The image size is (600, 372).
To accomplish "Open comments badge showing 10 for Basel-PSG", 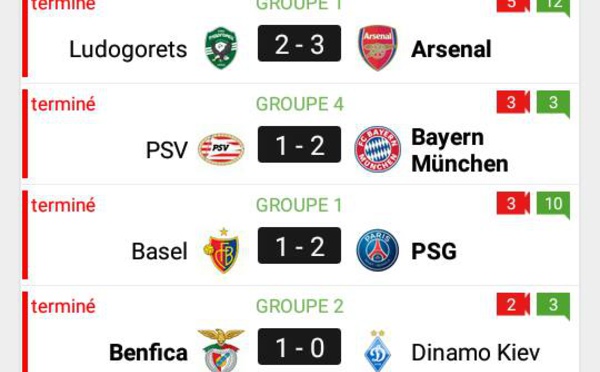I will (x=553, y=205).
